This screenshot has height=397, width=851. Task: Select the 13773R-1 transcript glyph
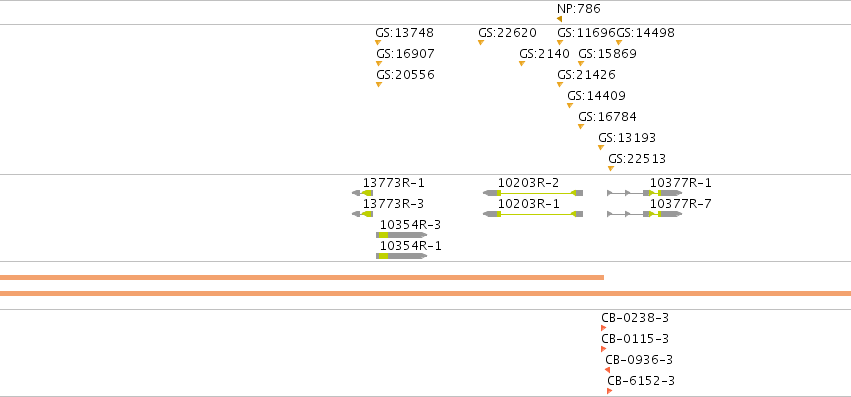point(363,193)
